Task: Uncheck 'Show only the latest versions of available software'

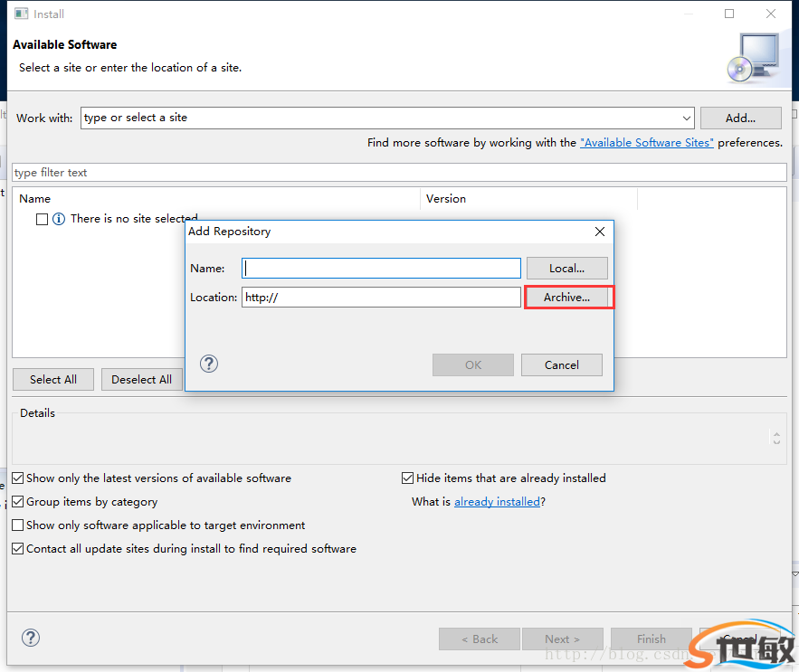Action: [18, 478]
